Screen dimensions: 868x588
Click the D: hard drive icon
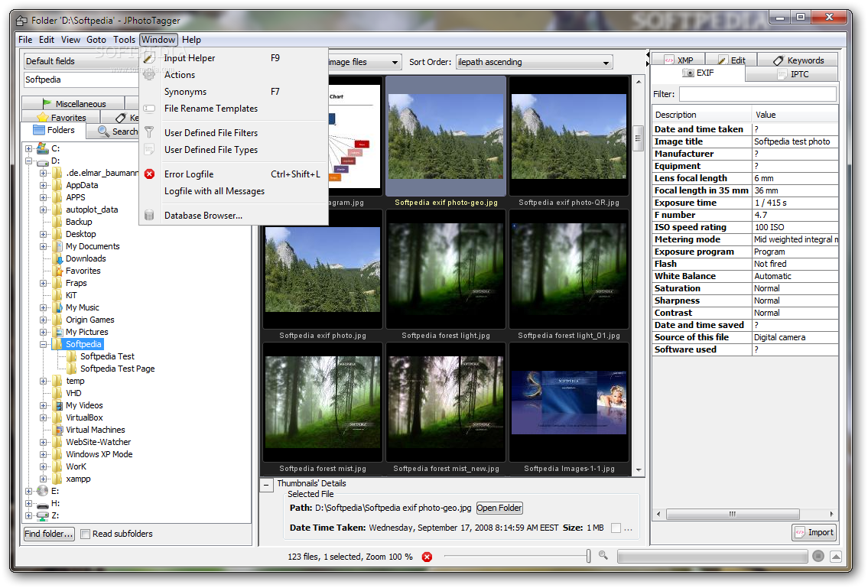pos(43,161)
